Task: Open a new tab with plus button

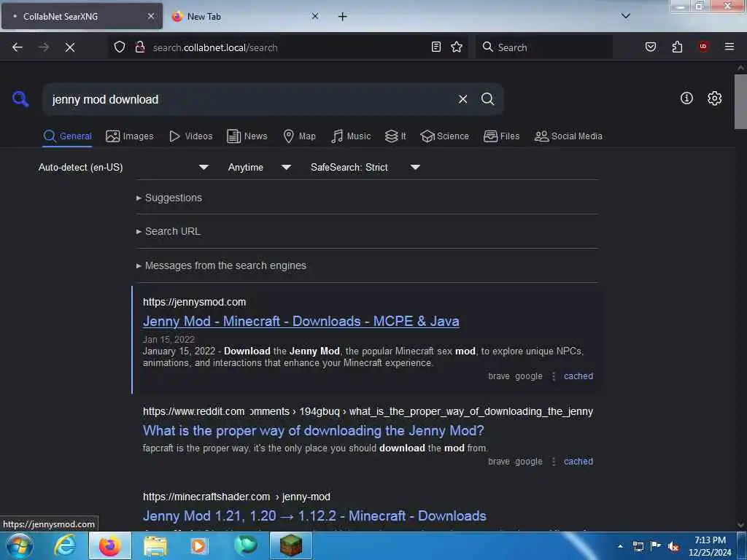Action: (x=342, y=17)
